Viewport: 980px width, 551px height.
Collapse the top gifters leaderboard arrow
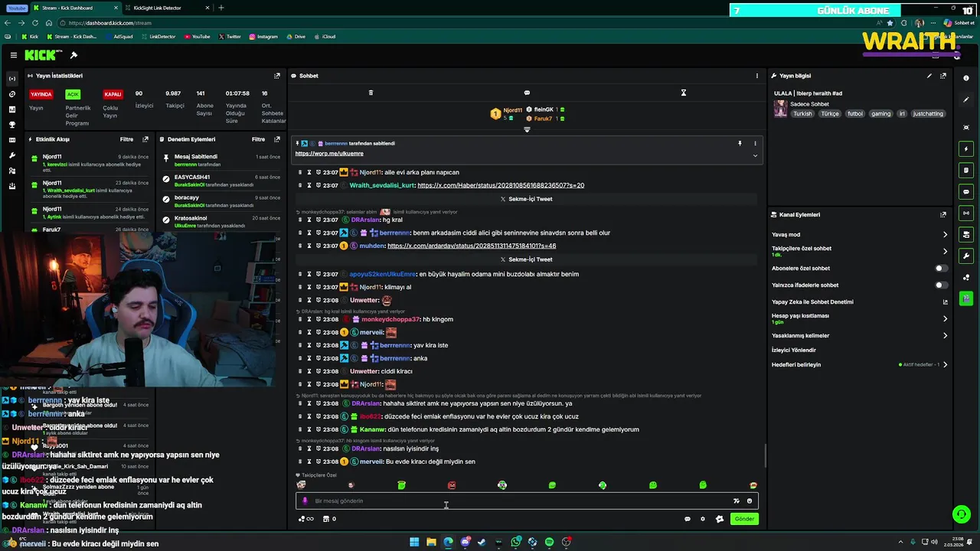(x=527, y=129)
